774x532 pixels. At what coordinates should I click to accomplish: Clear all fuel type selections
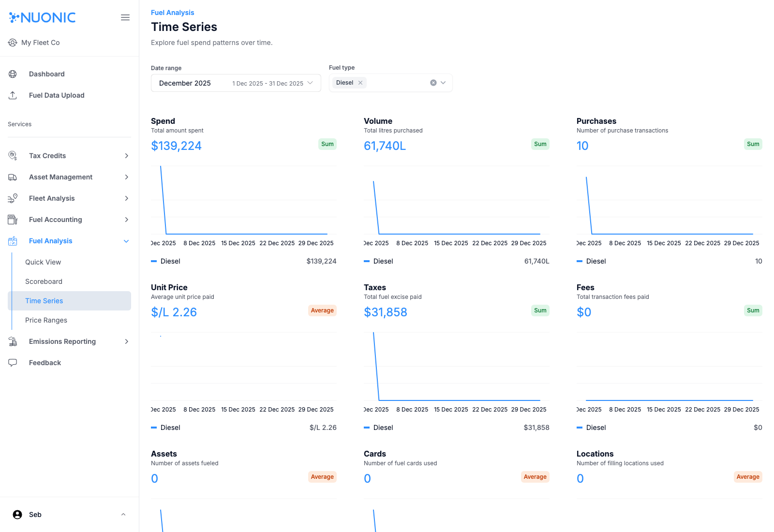pos(433,83)
